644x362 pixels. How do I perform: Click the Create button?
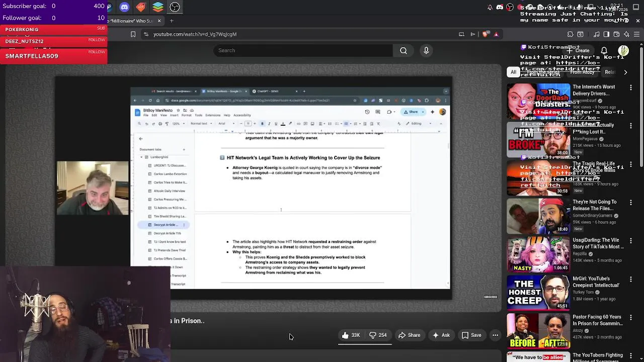point(578,50)
